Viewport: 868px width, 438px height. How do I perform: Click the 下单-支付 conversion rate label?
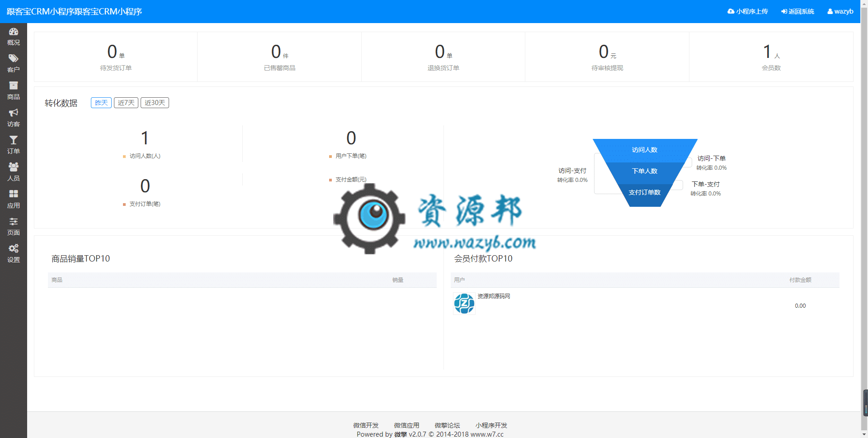[x=706, y=189]
